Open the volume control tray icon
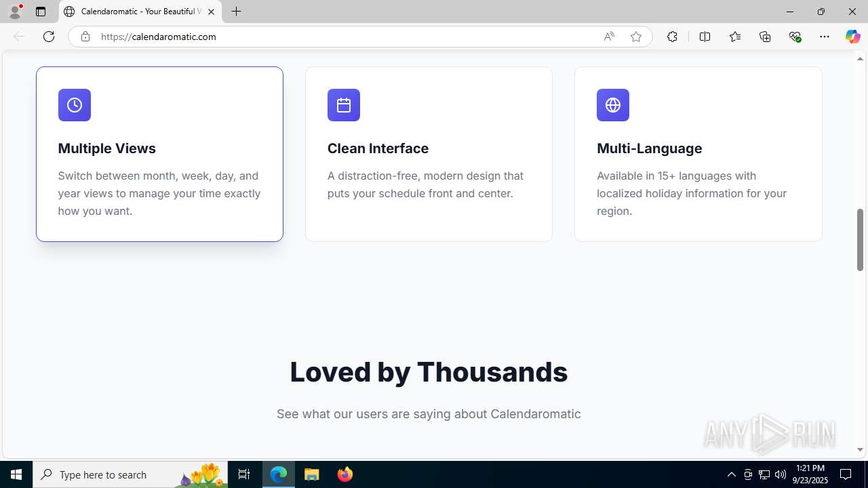 click(x=781, y=474)
